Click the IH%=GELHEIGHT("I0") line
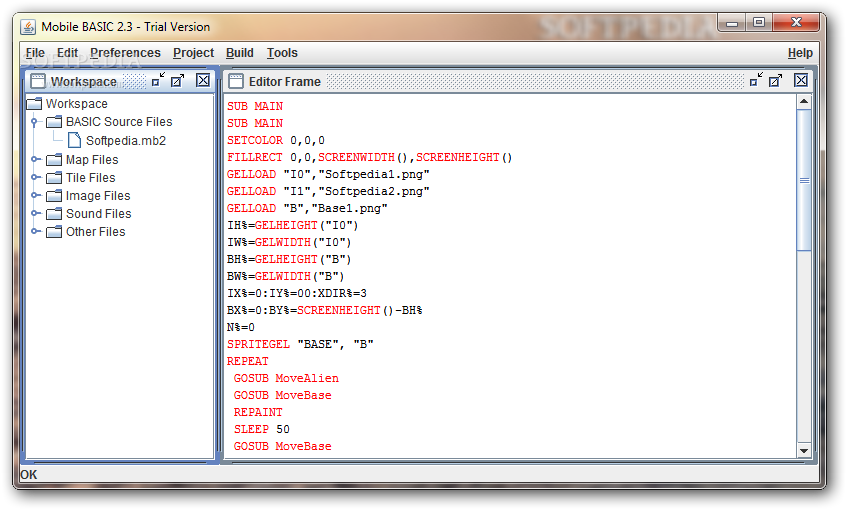Viewport: 847px width, 510px height. 292,225
